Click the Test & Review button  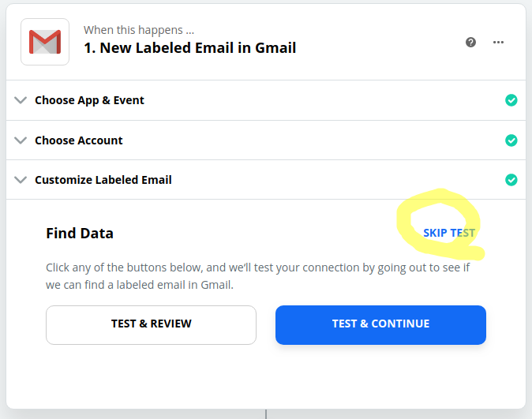[x=151, y=325]
